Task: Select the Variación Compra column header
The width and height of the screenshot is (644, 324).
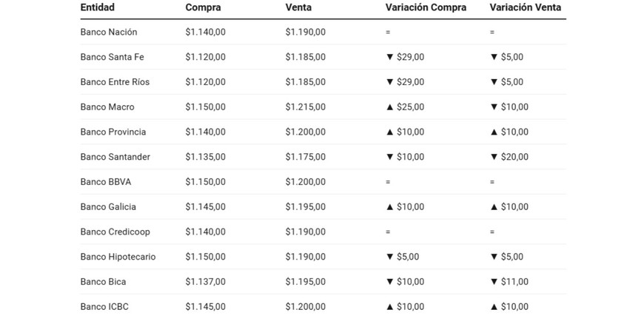Action: [426, 8]
